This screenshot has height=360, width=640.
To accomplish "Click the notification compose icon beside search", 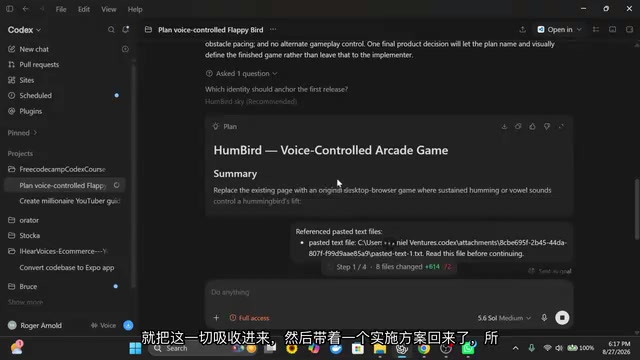I will [x=126, y=29].
